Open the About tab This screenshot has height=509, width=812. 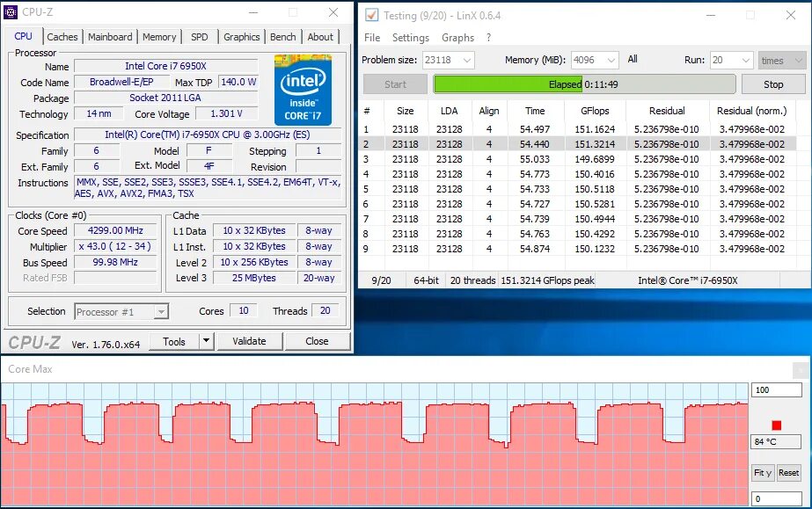click(x=320, y=37)
